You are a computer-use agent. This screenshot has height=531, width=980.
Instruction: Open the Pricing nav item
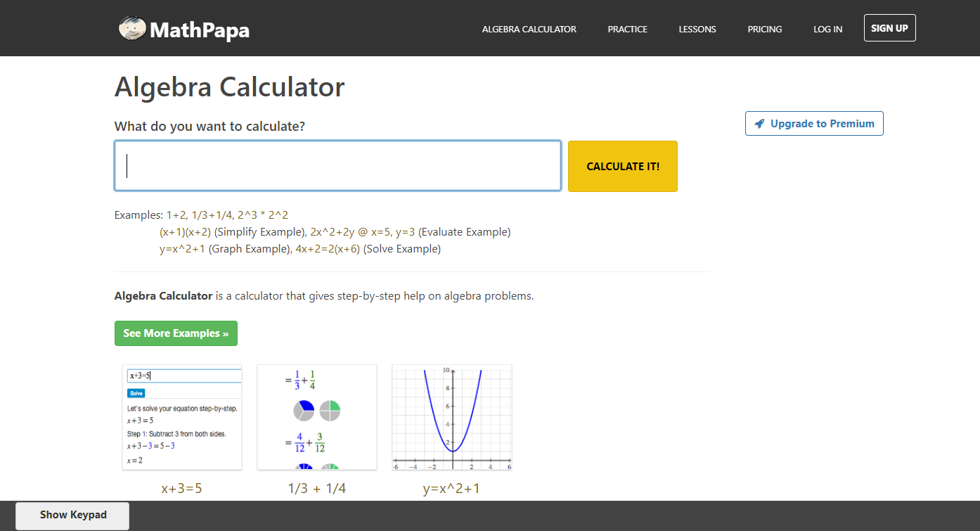[765, 29]
